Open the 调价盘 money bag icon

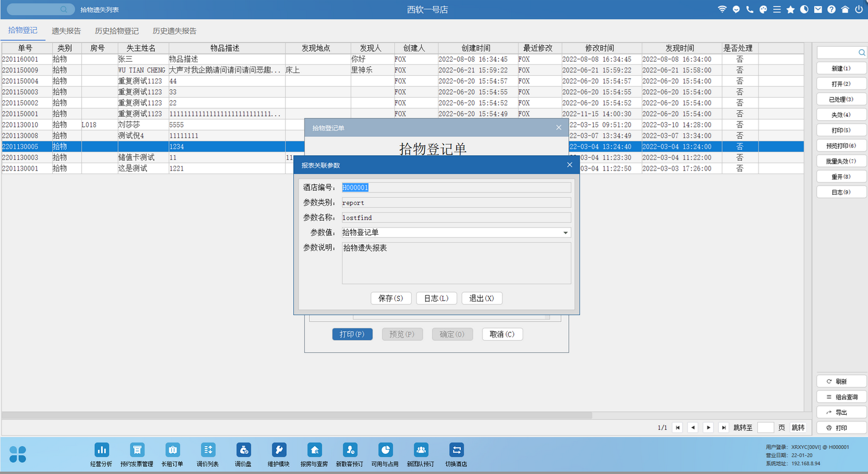click(x=244, y=450)
